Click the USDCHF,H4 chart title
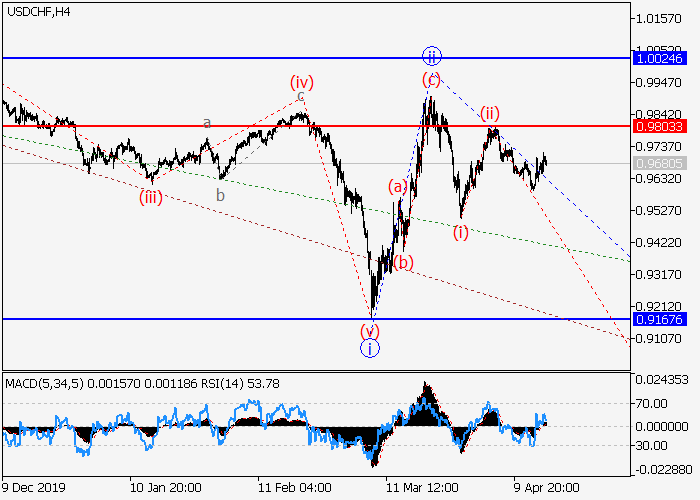The image size is (700, 500). [x=37, y=11]
